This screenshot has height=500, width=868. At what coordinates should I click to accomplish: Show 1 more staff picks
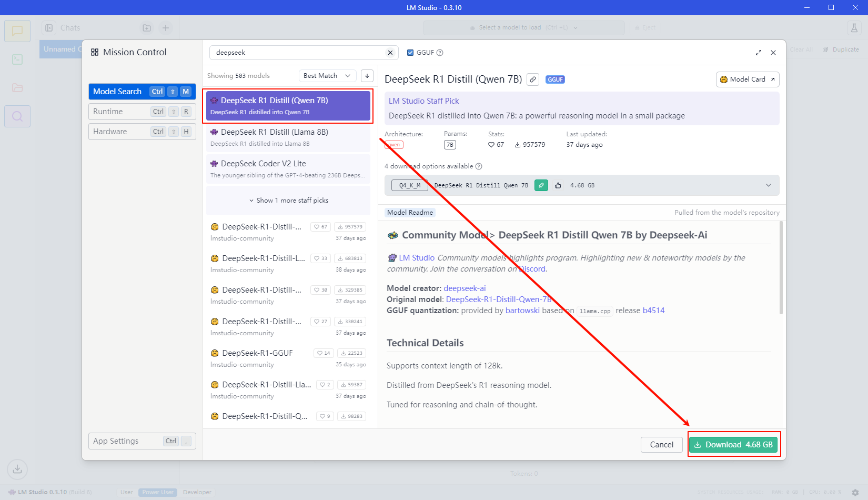click(288, 201)
